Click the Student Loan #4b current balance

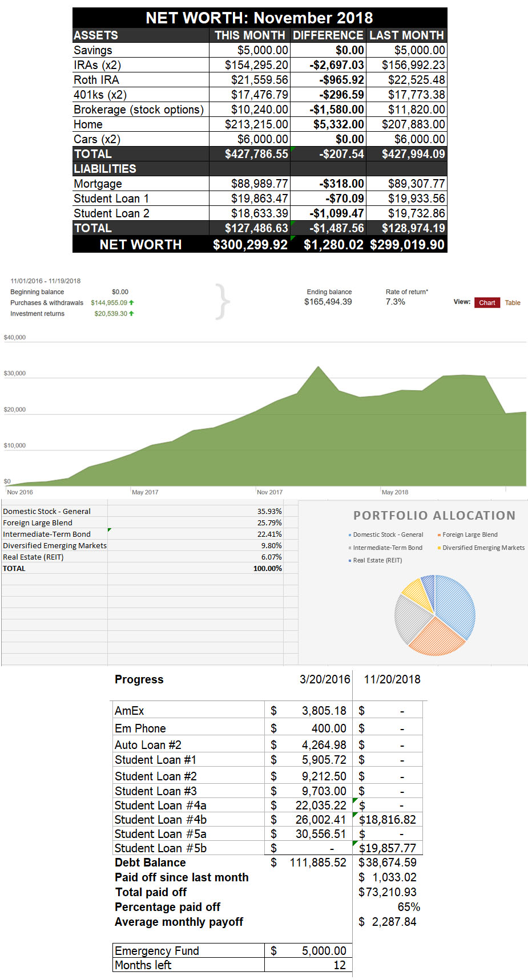tap(388, 820)
